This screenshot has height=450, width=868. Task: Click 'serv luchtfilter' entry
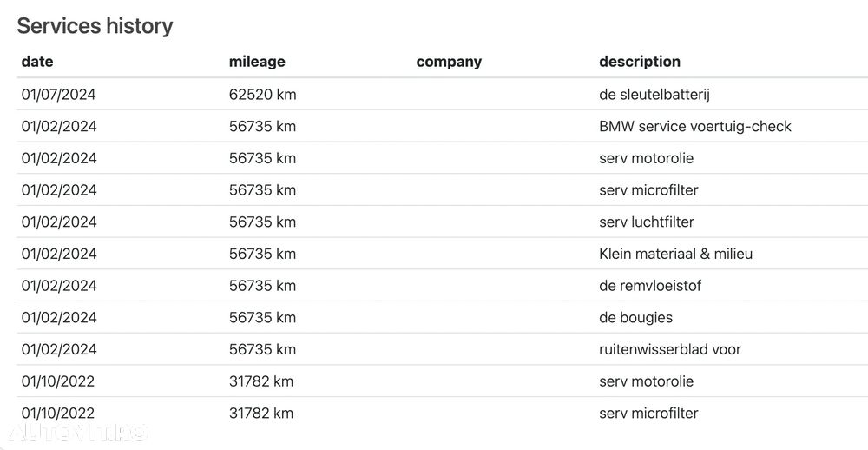point(646,222)
